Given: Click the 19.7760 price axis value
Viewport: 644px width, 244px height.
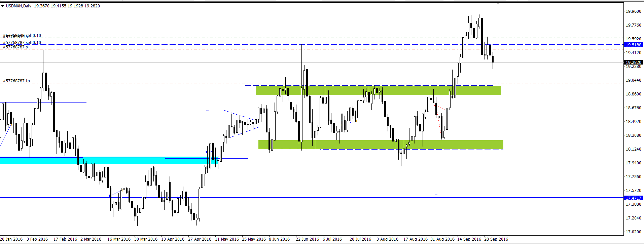Looking at the screenshot, I should (x=633, y=25).
